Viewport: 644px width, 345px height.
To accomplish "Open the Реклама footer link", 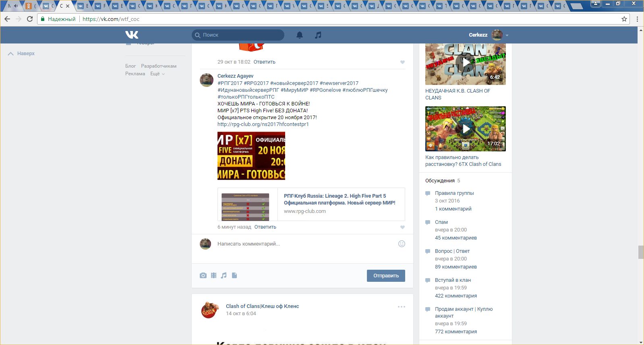I will tap(135, 74).
